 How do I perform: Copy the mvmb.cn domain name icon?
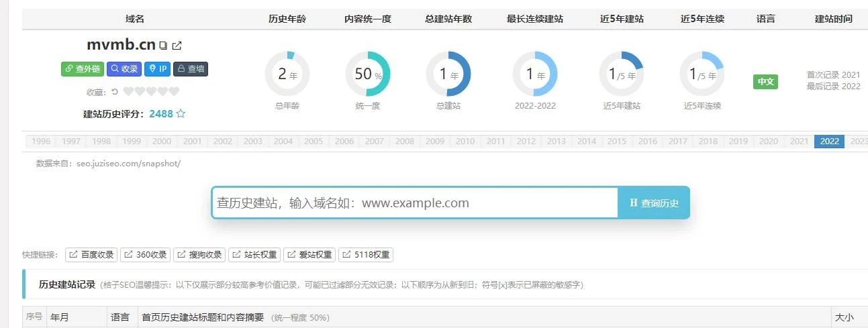pyautogui.click(x=163, y=46)
